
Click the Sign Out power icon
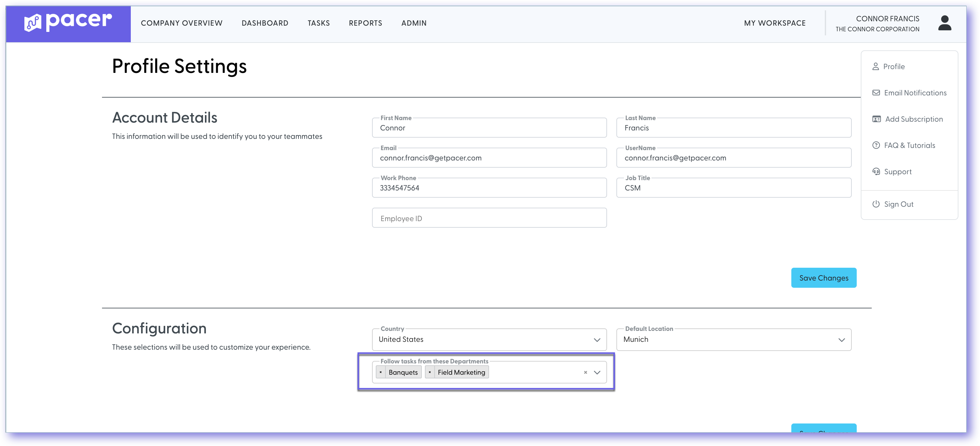tap(876, 204)
